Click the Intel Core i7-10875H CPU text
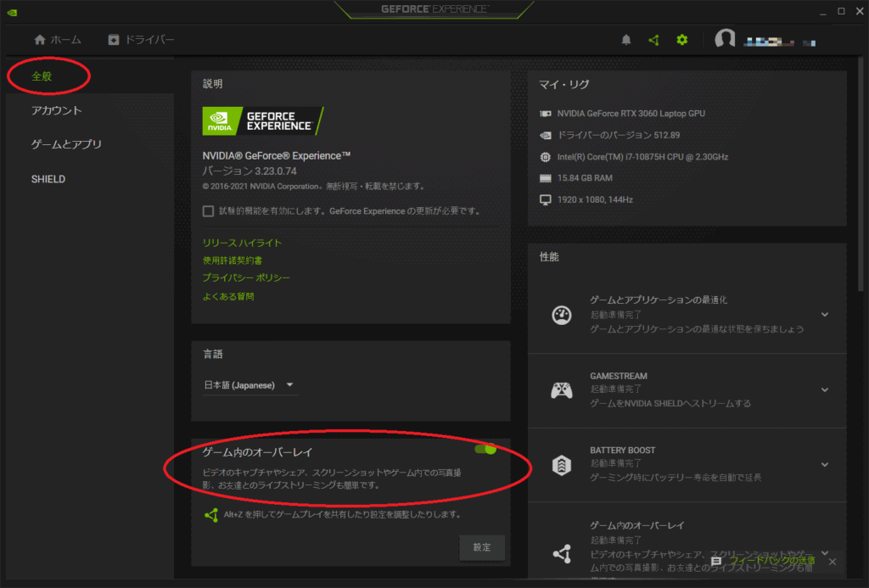The image size is (869, 588). click(x=643, y=157)
